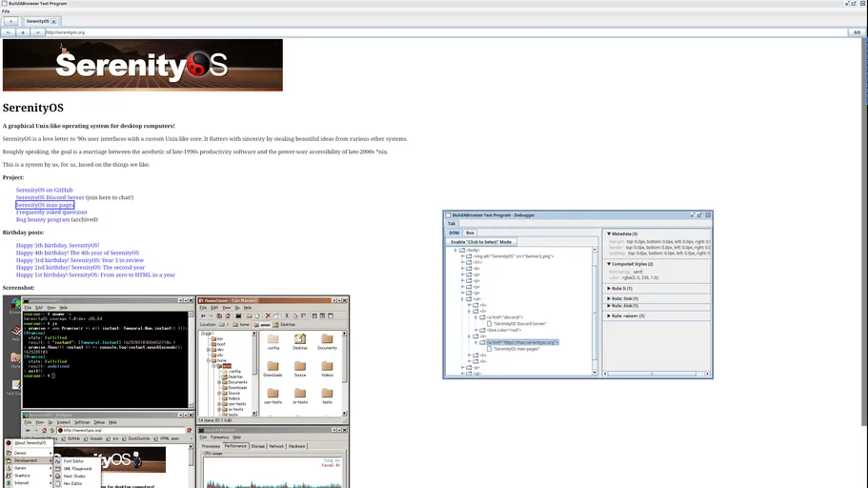Expand the <b> node in DOM tree
Viewport: 868px width, 488px height.
pos(463,269)
